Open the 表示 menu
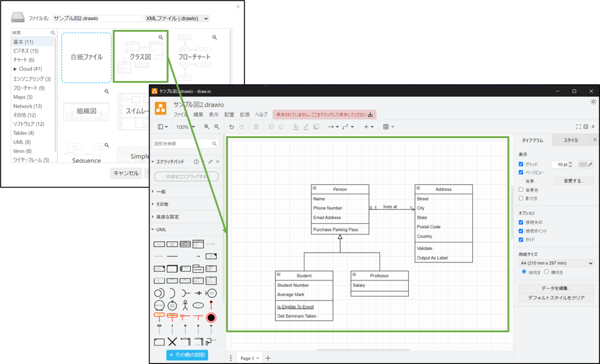Viewport: 600px width, 364px height. click(x=213, y=114)
